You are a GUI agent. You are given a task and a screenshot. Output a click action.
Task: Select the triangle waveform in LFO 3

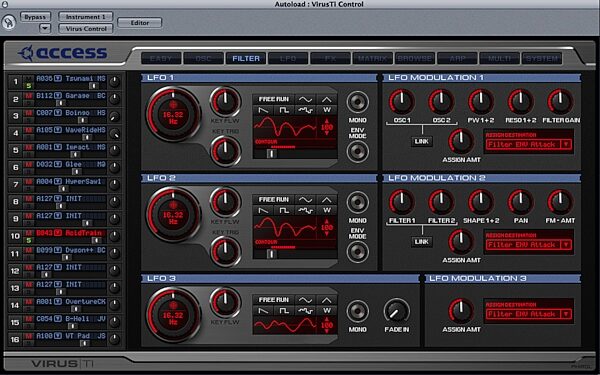pos(326,300)
